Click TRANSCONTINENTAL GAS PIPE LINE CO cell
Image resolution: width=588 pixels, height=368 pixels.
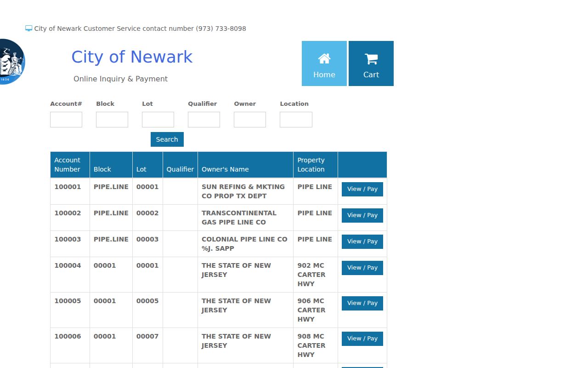point(245,218)
